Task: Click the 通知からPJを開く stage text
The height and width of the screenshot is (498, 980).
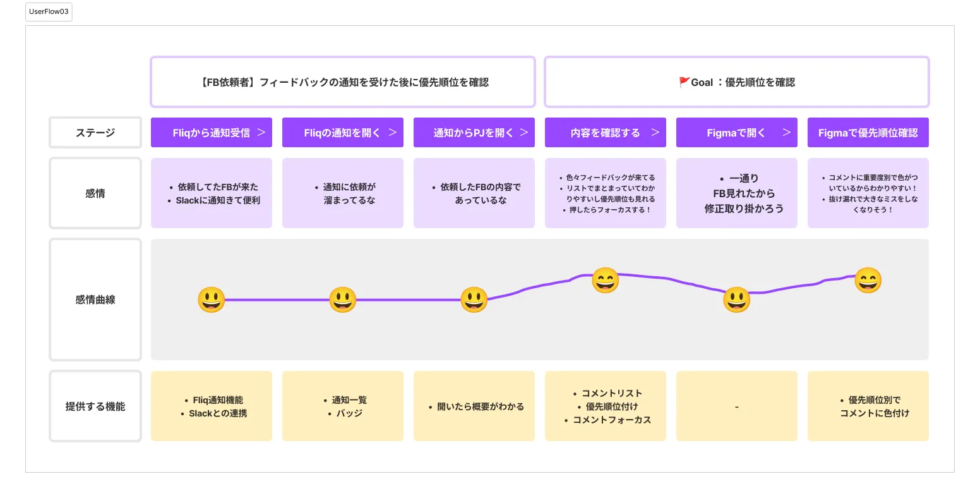Action: (474, 133)
